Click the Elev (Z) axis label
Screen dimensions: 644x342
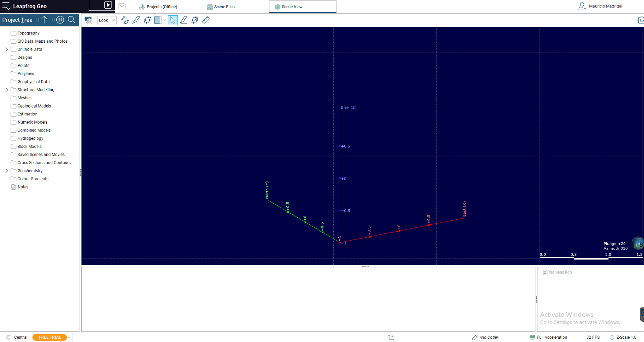click(x=349, y=108)
